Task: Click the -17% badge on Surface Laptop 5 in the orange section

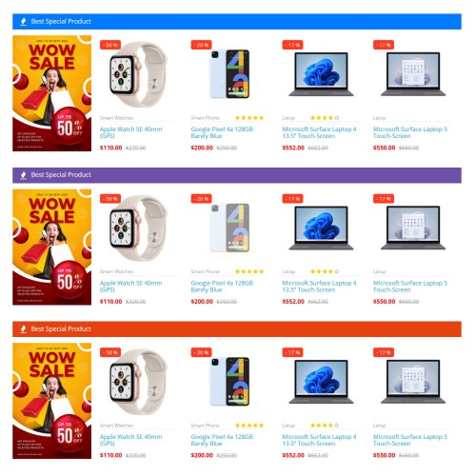Action: 384,352
